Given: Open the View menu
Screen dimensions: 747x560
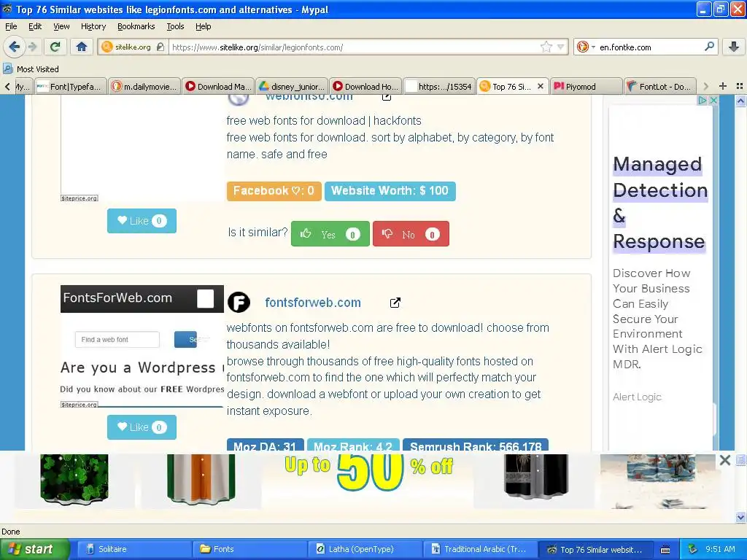Looking at the screenshot, I should (61, 27).
